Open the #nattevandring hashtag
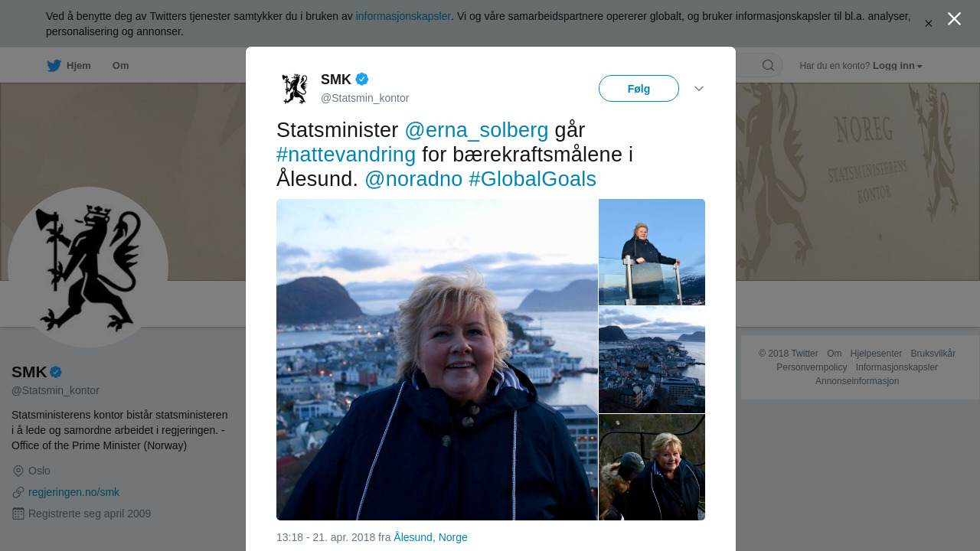 (x=346, y=155)
